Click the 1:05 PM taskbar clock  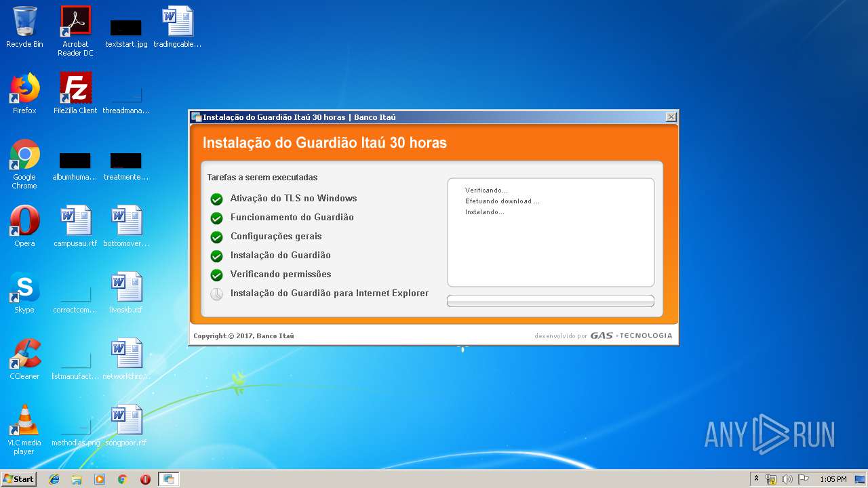(833, 479)
